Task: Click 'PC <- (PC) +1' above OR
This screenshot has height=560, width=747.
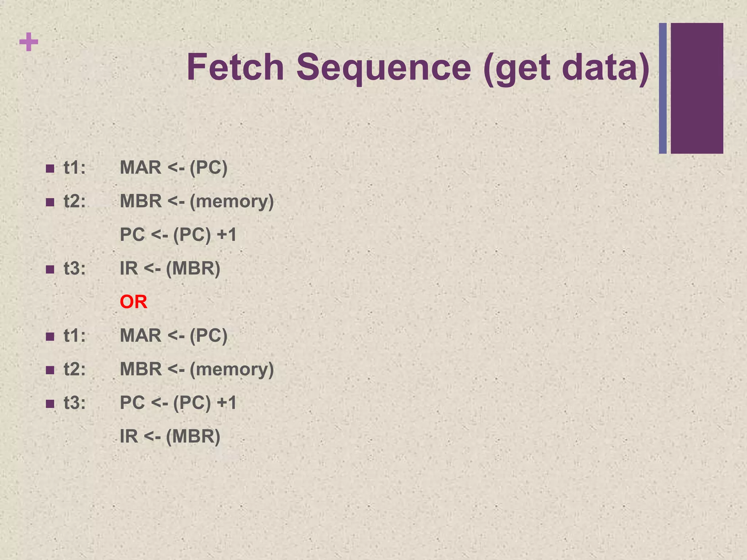Action: [x=178, y=235]
